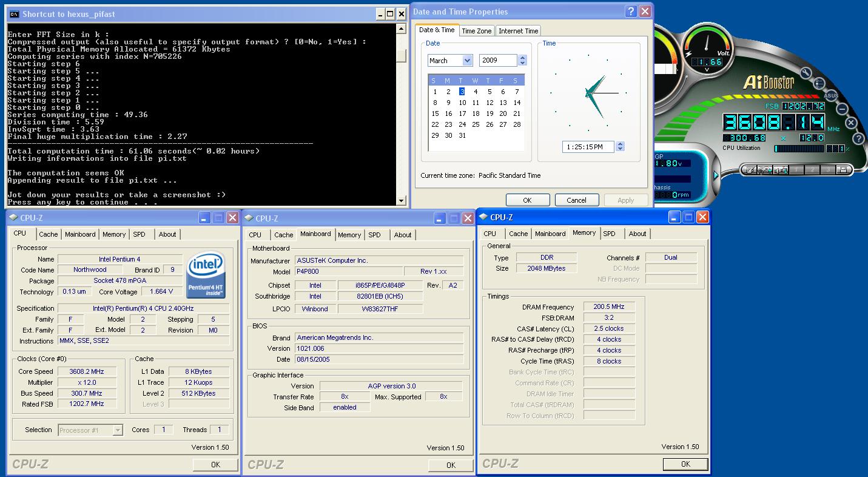Select calendar date 3

(462, 92)
